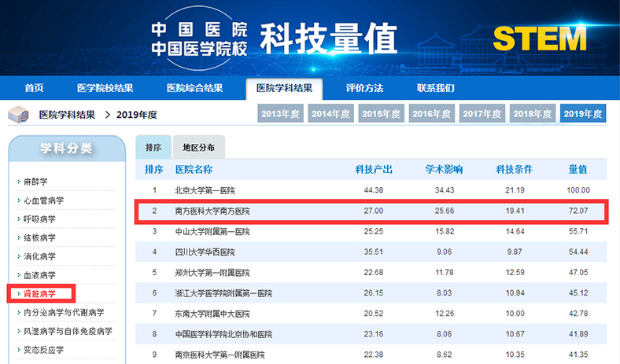Select the 南方医科大学南方医院 row name
Screen dimensions: 620x364
pos(212,211)
